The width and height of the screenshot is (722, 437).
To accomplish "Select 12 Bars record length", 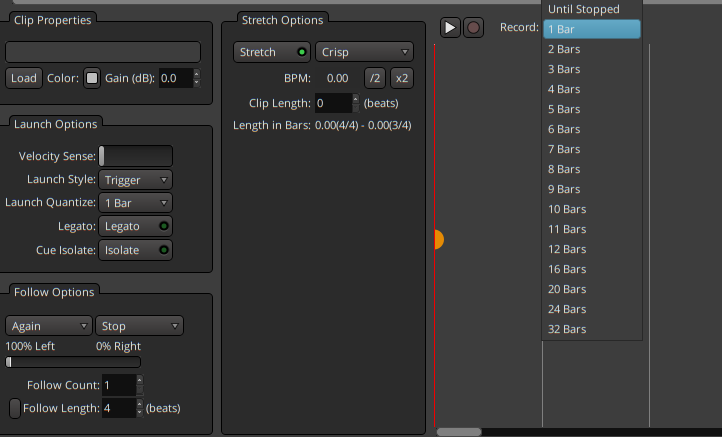I will click(592, 249).
